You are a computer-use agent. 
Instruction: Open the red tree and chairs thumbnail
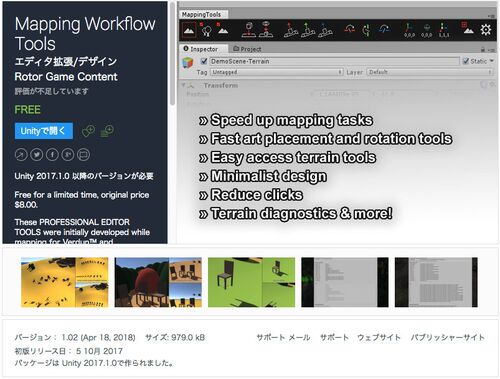tap(158, 282)
